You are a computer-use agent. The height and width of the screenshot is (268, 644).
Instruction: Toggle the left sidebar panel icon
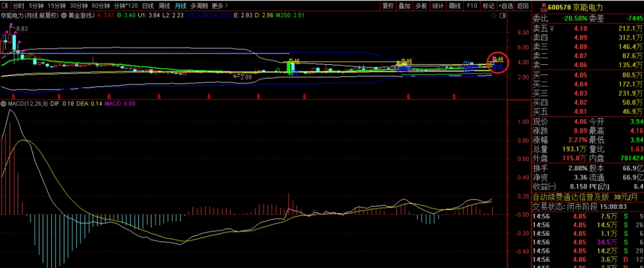pos(5,6)
